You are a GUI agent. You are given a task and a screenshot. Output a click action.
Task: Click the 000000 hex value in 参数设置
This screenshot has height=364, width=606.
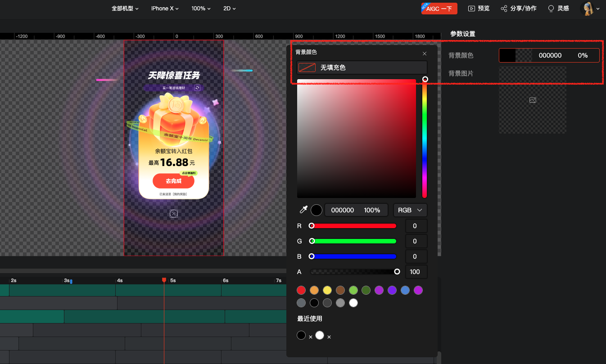click(550, 55)
